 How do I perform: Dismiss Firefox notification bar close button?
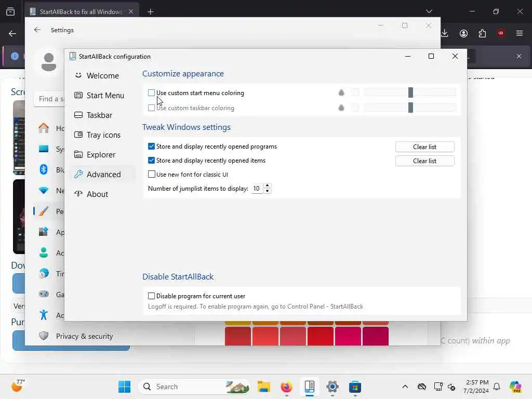tap(519, 56)
